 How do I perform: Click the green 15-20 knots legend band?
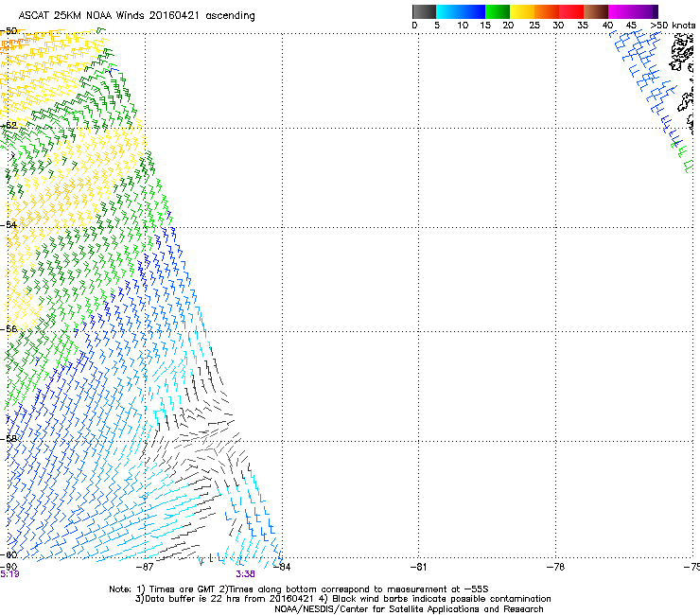coord(498,11)
